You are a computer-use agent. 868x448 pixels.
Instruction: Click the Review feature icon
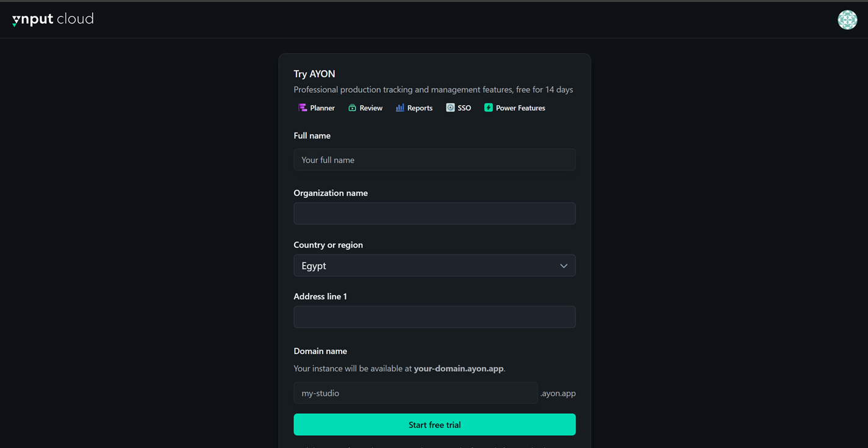pyautogui.click(x=352, y=108)
